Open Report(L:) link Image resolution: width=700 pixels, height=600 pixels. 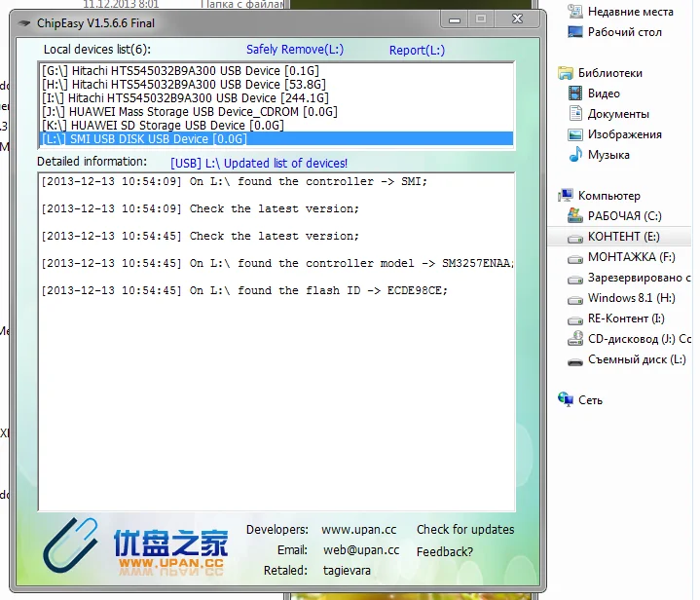417,50
